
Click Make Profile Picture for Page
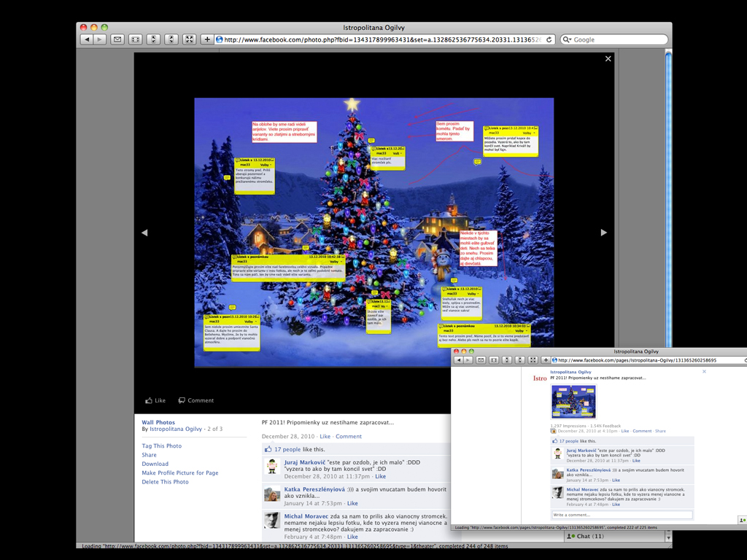(180, 472)
